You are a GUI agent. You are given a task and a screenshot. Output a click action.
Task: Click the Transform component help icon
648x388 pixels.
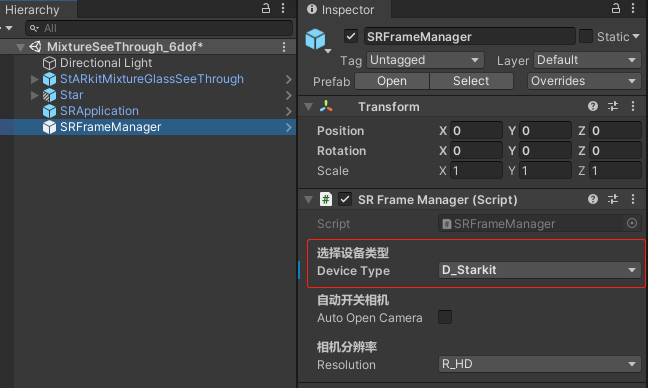pyautogui.click(x=593, y=107)
